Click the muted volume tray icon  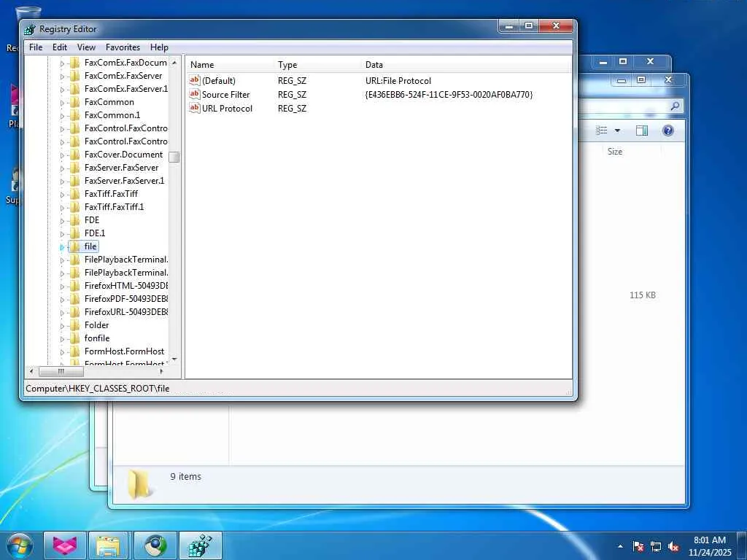[673, 546]
